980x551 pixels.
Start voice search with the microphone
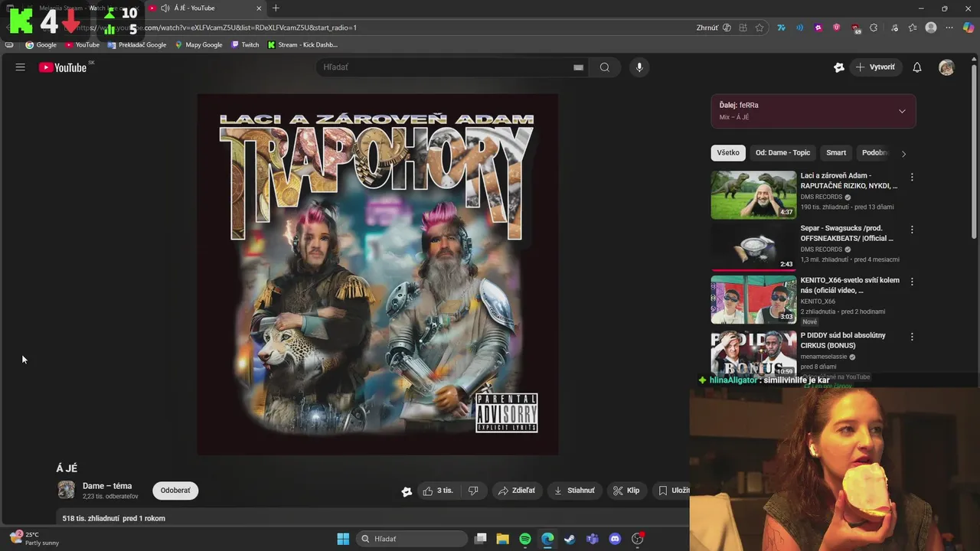[x=639, y=67]
